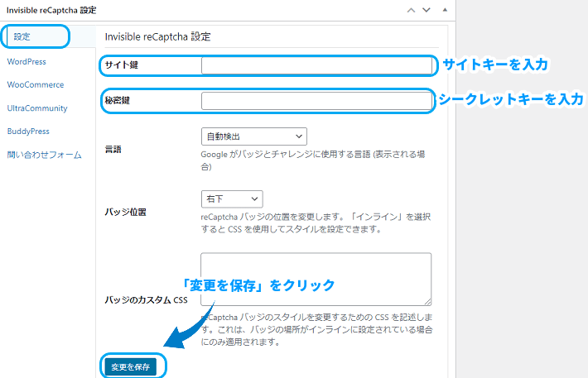Collapse the Invisible reCaptcha panel with triangle toggle
The height and width of the screenshot is (378, 588).
pos(445,10)
